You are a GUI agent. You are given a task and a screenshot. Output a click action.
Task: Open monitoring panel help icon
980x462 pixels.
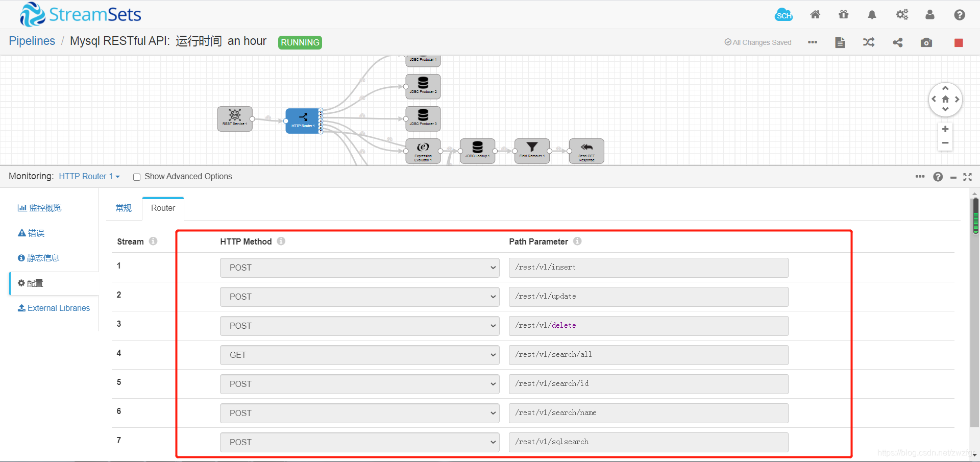click(x=938, y=177)
